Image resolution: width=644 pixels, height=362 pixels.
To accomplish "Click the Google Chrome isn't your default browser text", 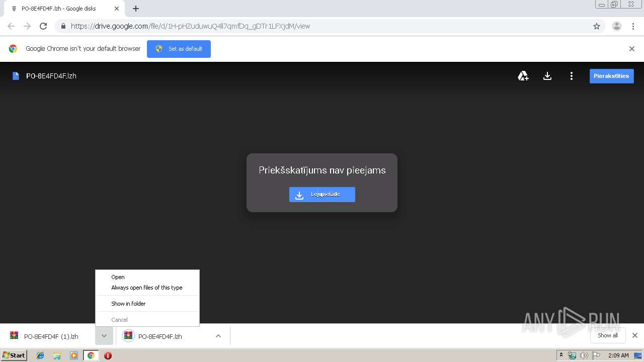I will [x=83, y=49].
